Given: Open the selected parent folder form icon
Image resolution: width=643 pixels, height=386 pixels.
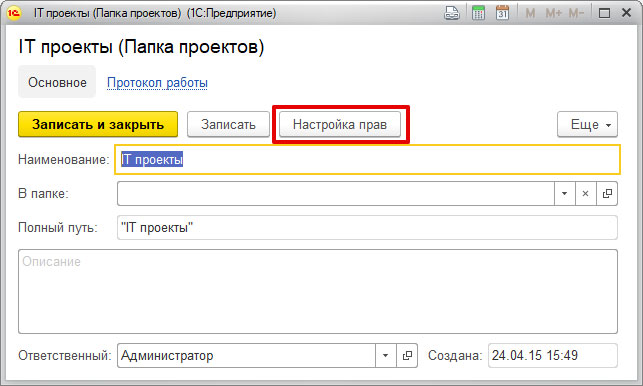Looking at the screenshot, I should point(607,194).
